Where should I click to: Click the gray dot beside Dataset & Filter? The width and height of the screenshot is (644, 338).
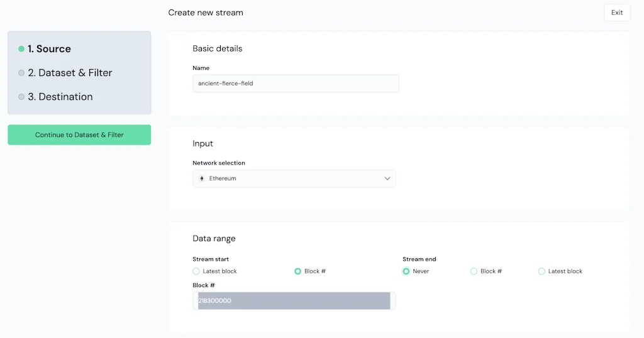click(21, 73)
